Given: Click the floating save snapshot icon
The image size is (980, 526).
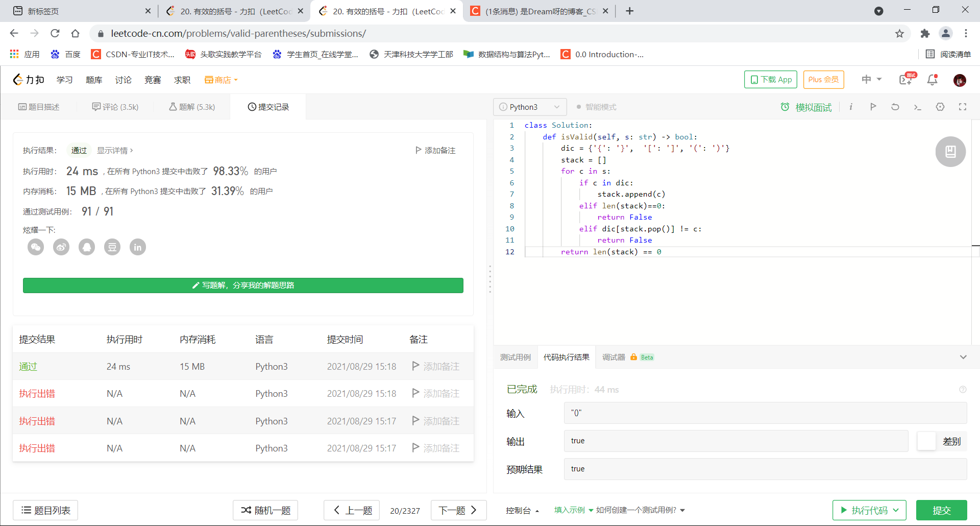Looking at the screenshot, I should pos(950,151).
